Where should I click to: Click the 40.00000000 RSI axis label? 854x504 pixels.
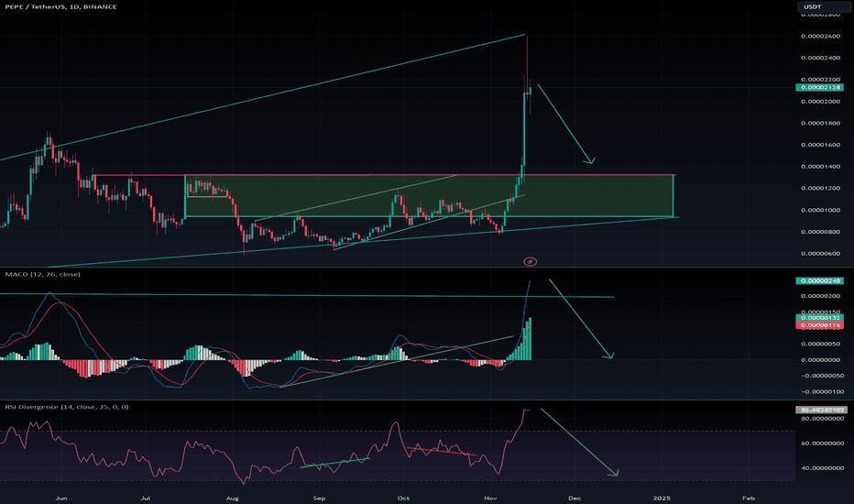pyautogui.click(x=823, y=468)
